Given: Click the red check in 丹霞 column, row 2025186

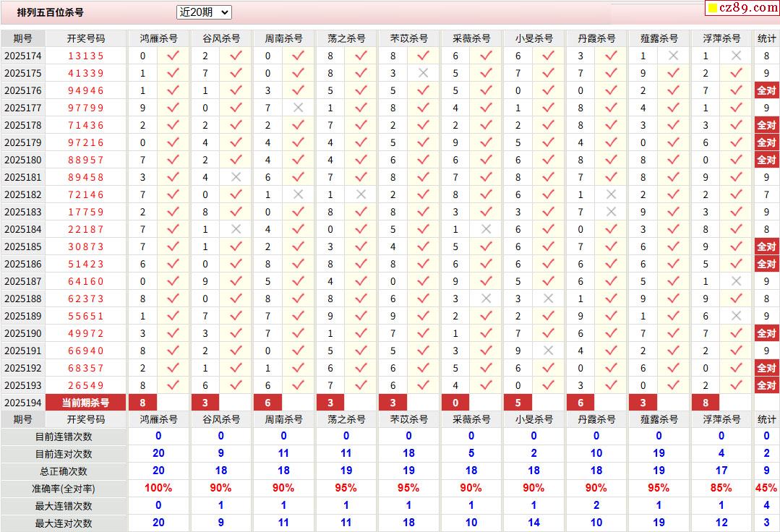Looking at the screenshot, I should [x=612, y=264].
